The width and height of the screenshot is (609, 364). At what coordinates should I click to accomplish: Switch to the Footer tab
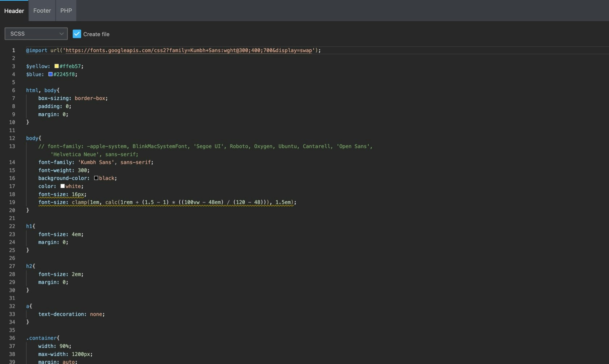pos(42,11)
